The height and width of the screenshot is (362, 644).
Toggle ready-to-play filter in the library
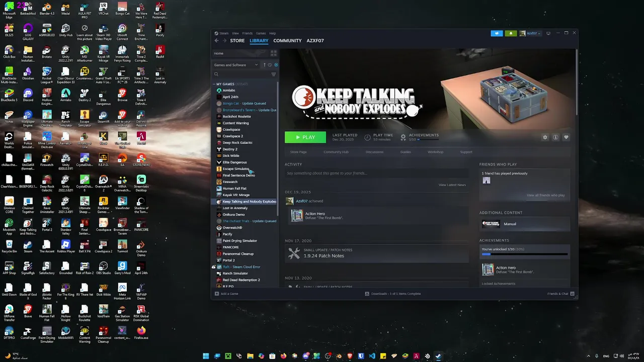(276, 65)
